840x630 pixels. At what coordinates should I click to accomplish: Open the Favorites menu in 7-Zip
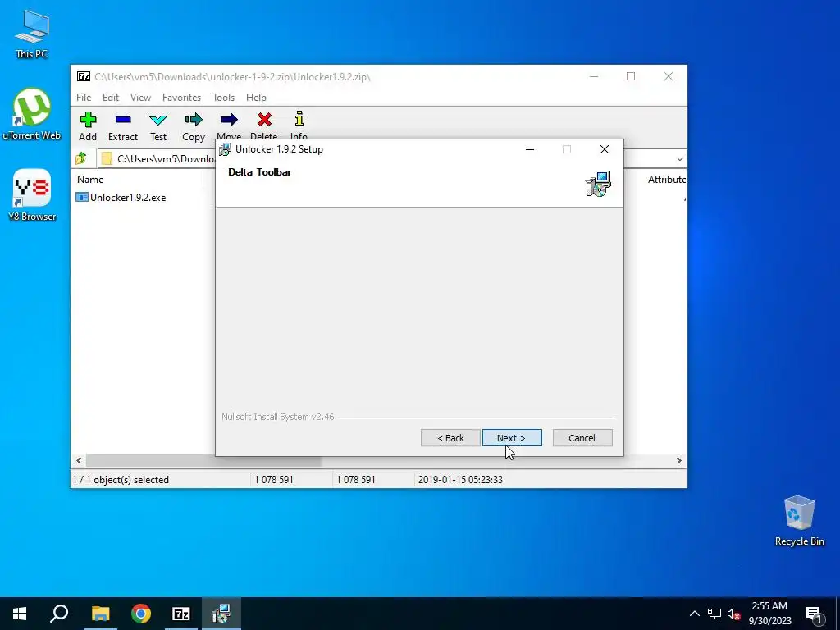(x=181, y=98)
